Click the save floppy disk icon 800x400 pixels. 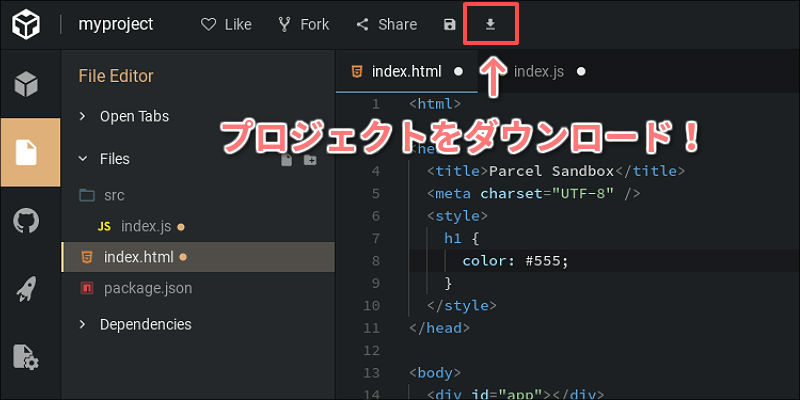pos(449,24)
